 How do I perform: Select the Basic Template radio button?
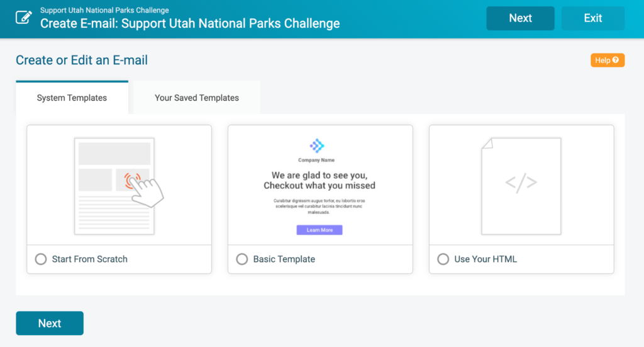(242, 259)
